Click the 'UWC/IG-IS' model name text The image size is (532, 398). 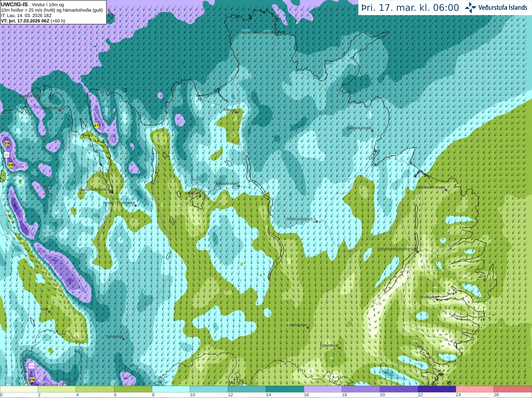[15, 4]
